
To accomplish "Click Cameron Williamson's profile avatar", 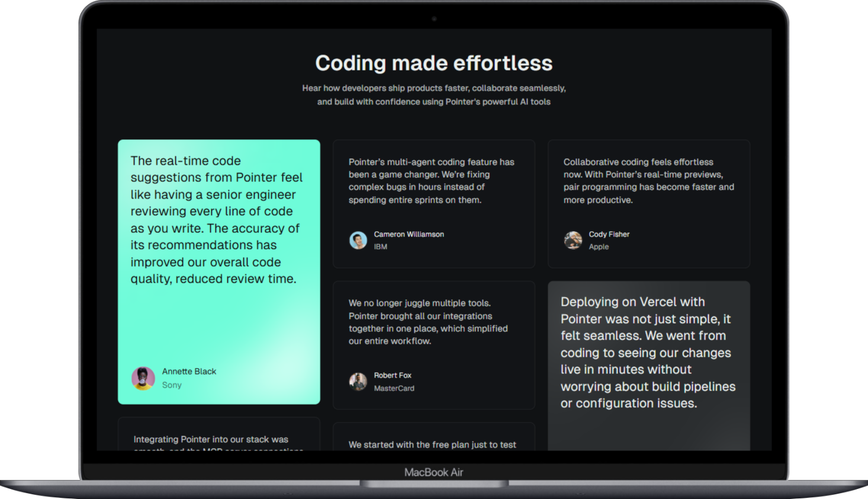I will pos(358,240).
